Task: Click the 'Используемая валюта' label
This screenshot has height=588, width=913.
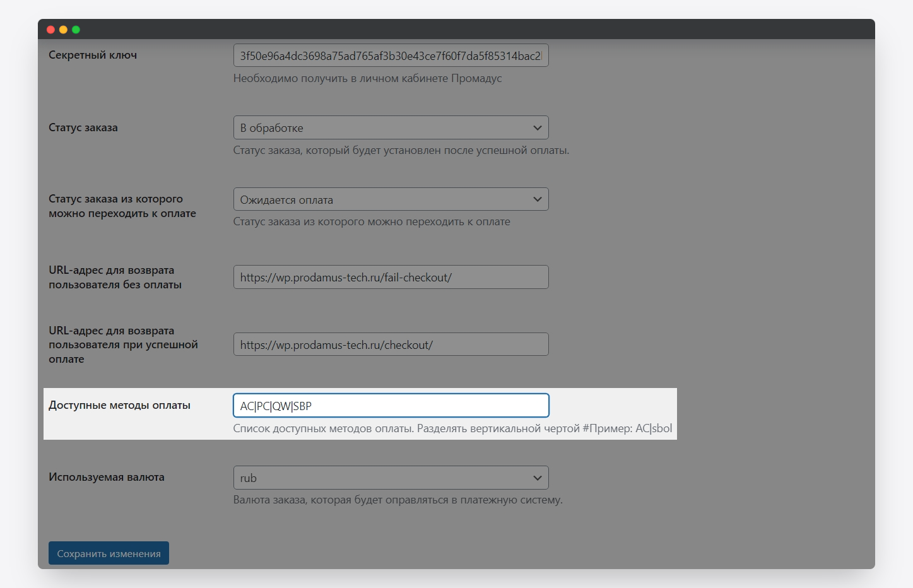Action: pos(107,477)
